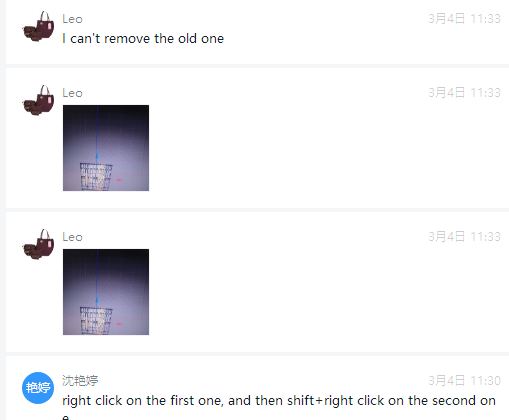509x420 pixels.
Task: Click Leo's name above the first image
Action: click(x=72, y=93)
